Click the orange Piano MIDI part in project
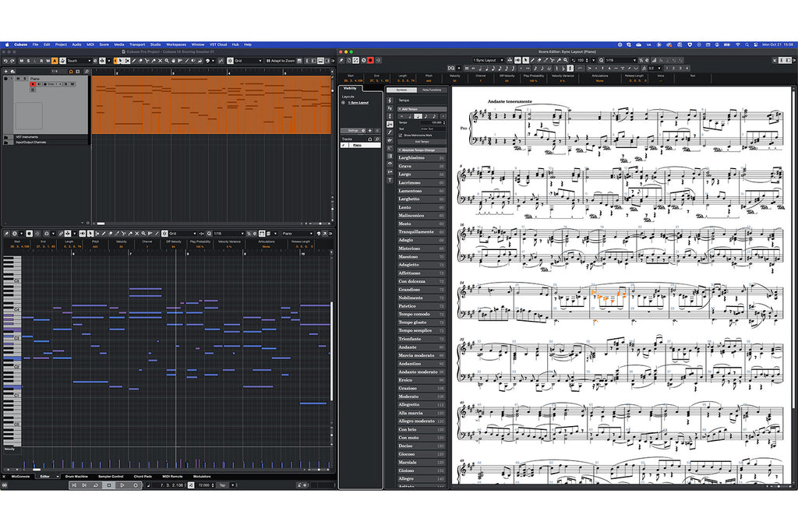798x532 pixels. (x=212, y=105)
